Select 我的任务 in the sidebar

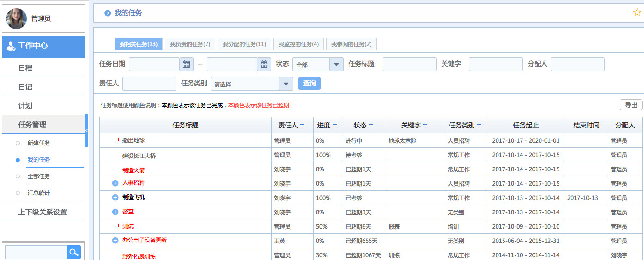(39, 160)
